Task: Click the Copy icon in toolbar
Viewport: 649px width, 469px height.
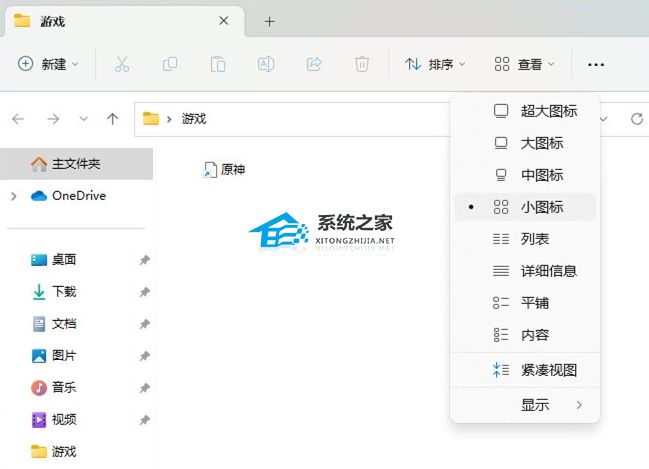Action: pos(170,64)
